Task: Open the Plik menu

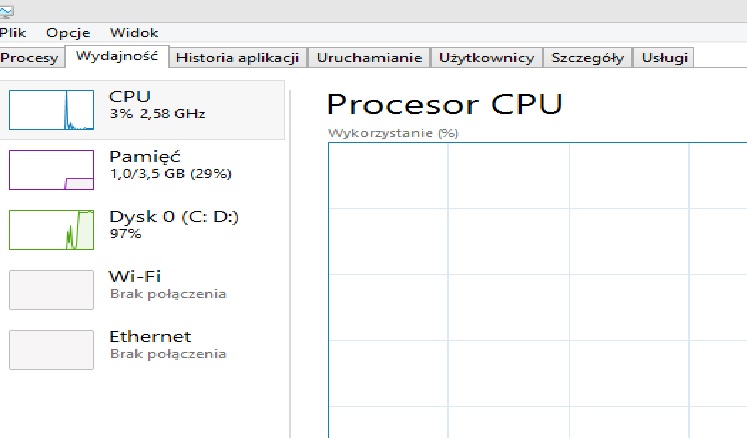Action: (13, 33)
